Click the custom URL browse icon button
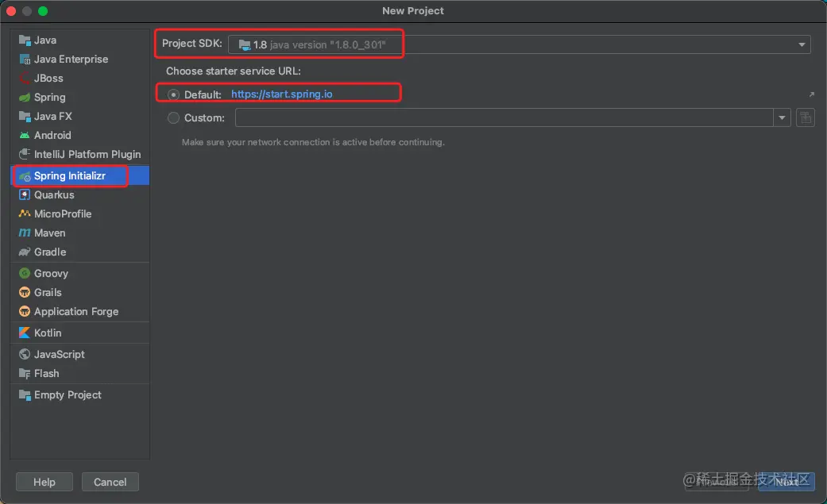This screenshot has width=827, height=504. (806, 117)
